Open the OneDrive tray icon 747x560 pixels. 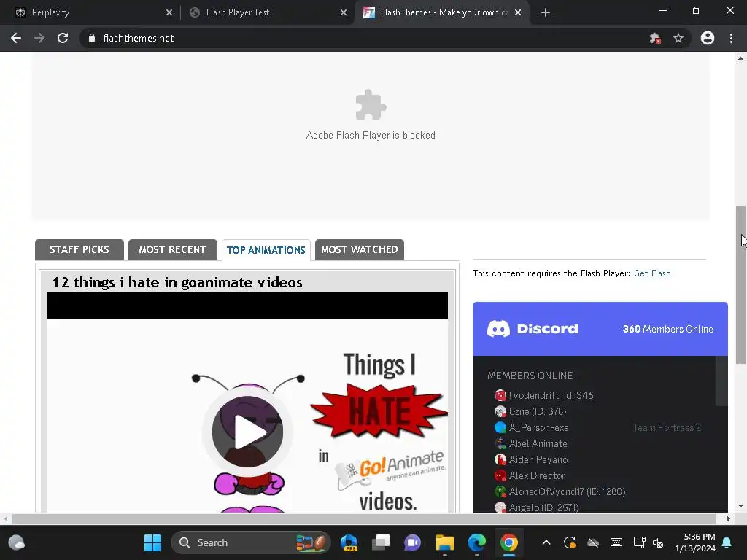coord(593,542)
